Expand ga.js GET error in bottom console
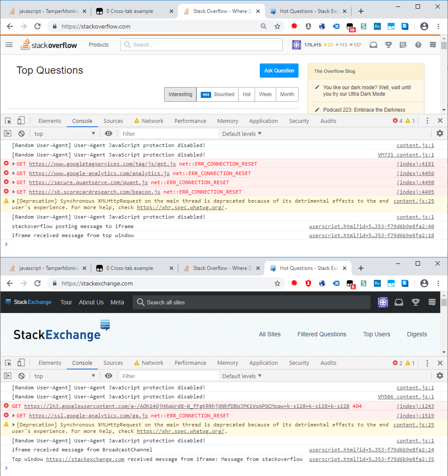The height and width of the screenshot is (476, 448). pyautogui.click(x=14, y=416)
